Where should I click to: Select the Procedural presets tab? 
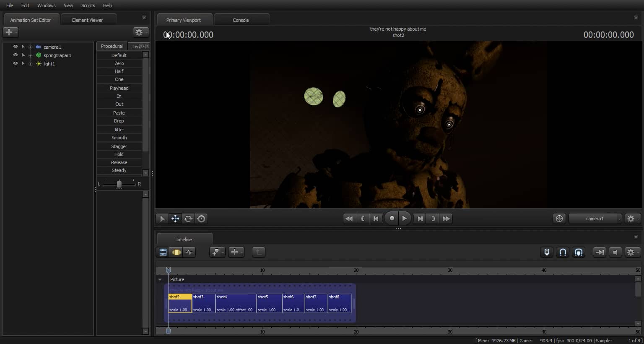tap(112, 46)
